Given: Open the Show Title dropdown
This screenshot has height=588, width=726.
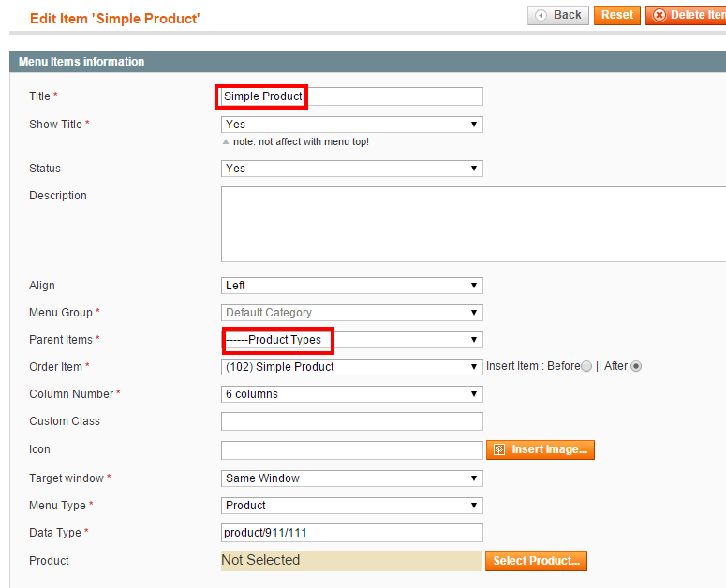Looking at the screenshot, I should (352, 125).
